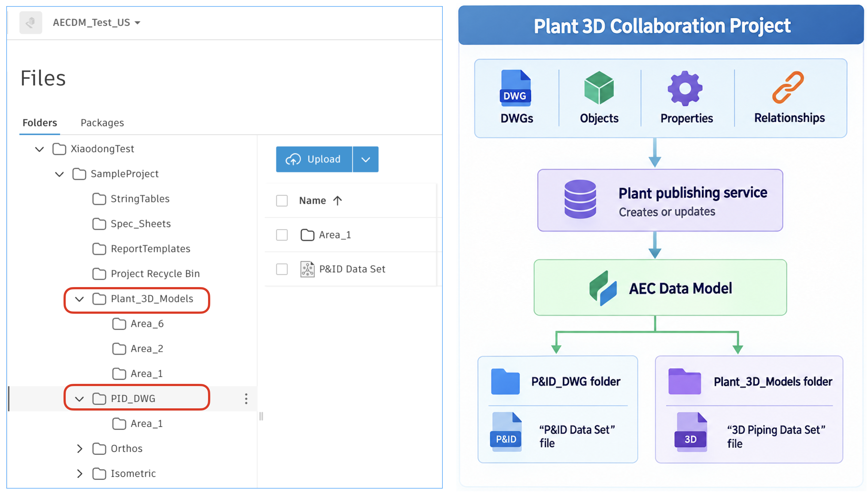Toggle the select-all checkbox beside Name

point(282,201)
